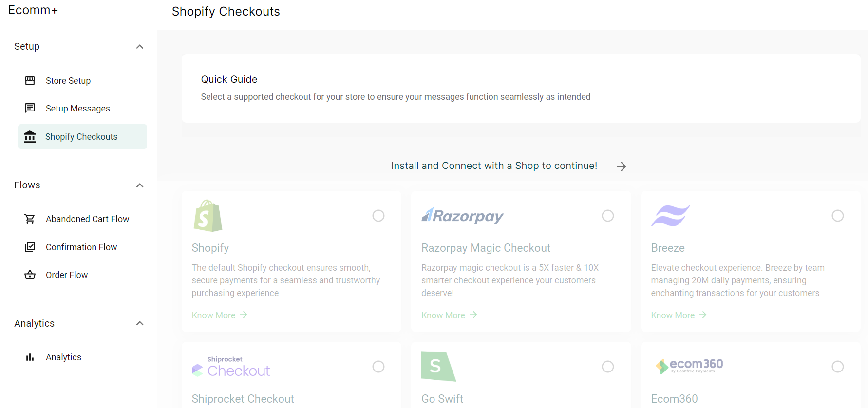The width and height of the screenshot is (868, 408).
Task: Click the Shopify card description text
Action: pyautogui.click(x=286, y=280)
